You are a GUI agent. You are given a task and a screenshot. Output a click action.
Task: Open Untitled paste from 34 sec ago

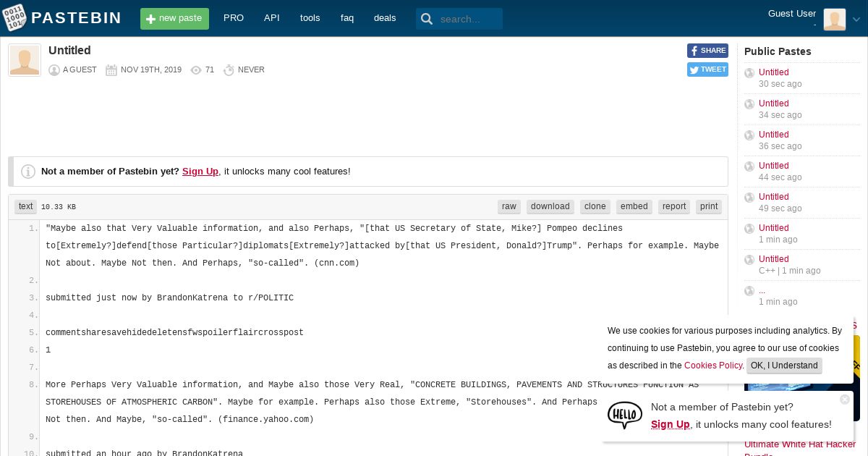coord(773,104)
